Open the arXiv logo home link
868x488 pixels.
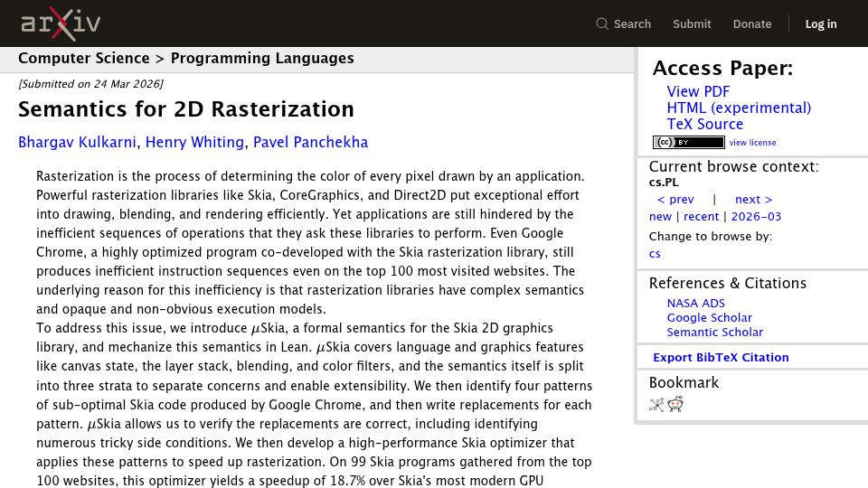coord(61,23)
